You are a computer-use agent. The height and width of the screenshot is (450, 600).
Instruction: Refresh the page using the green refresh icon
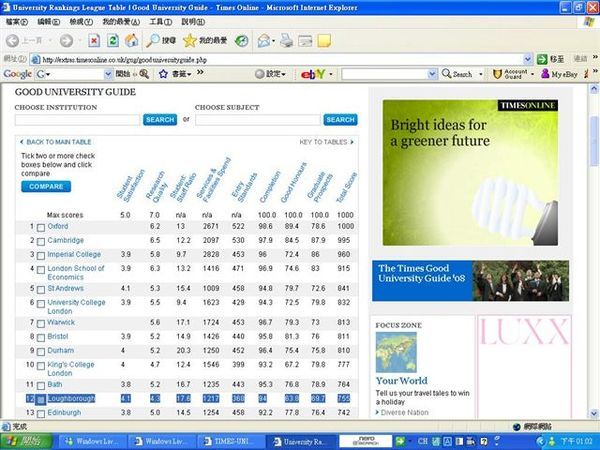(112, 41)
